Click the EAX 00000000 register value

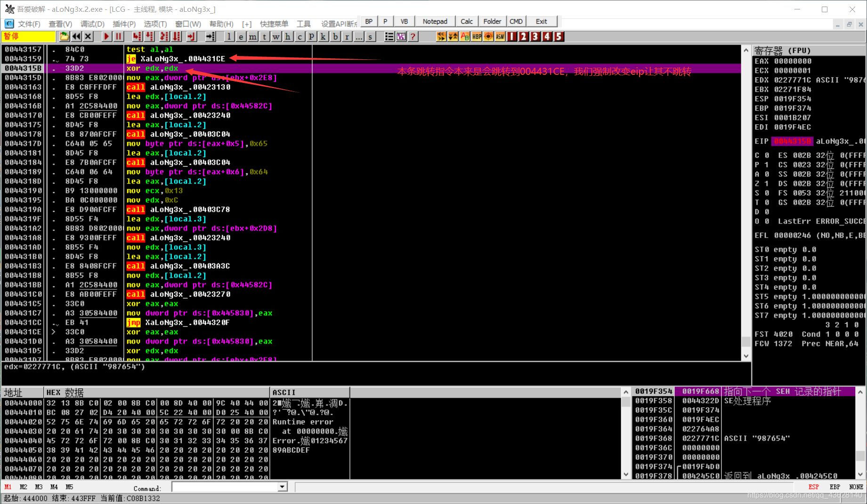(x=793, y=61)
